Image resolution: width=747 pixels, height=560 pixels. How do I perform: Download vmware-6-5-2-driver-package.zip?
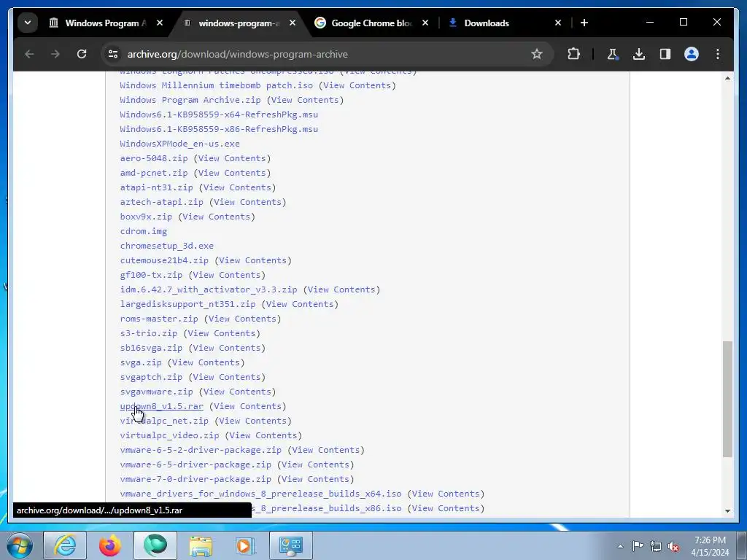coord(201,450)
